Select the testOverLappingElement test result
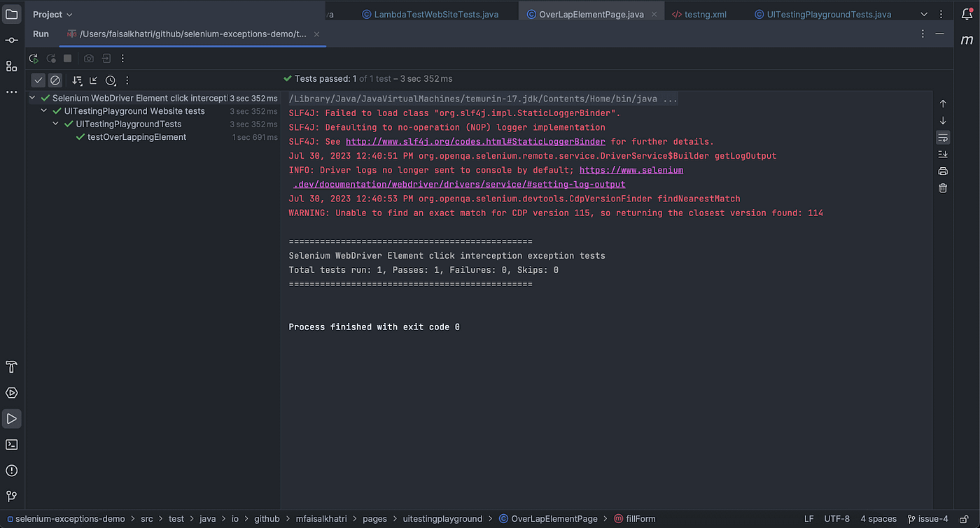980x528 pixels. (136, 137)
